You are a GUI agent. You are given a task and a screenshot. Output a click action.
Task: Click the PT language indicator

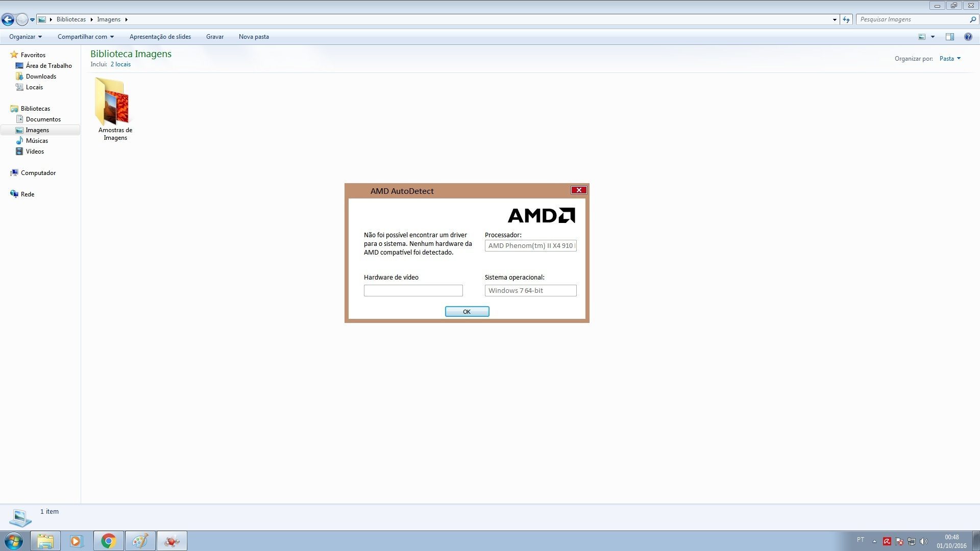point(861,540)
